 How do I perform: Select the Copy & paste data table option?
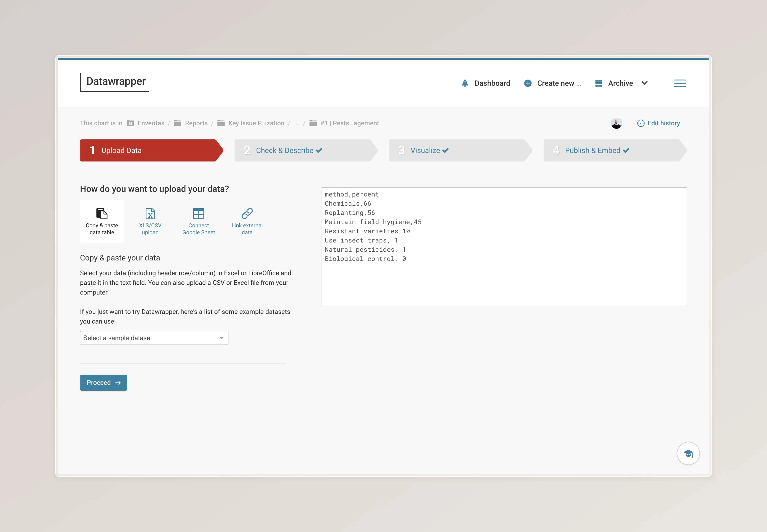point(101,221)
